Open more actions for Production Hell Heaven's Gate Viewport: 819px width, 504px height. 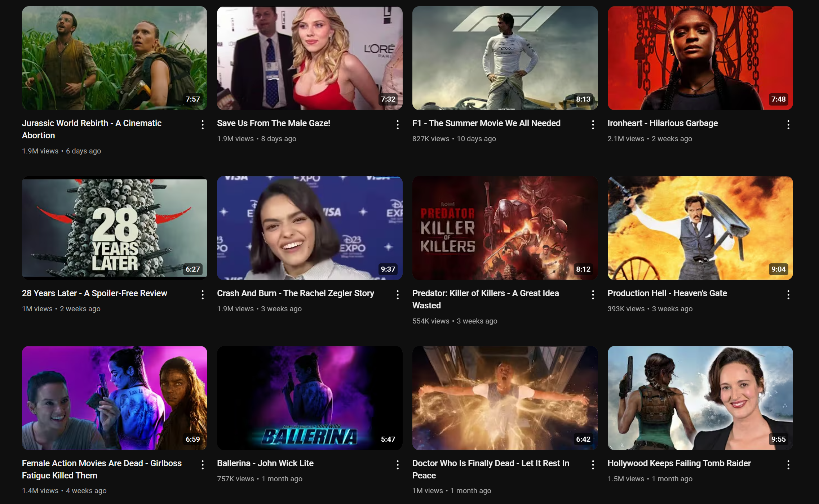point(788,295)
